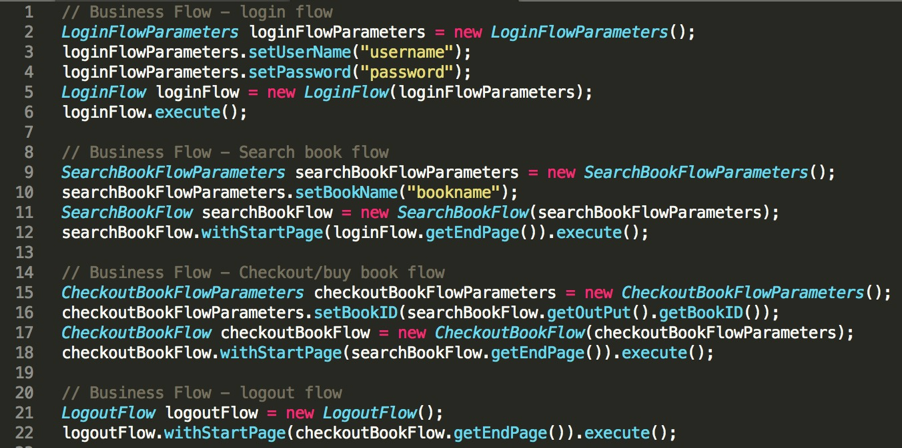Click the setUserName method call

[299, 52]
